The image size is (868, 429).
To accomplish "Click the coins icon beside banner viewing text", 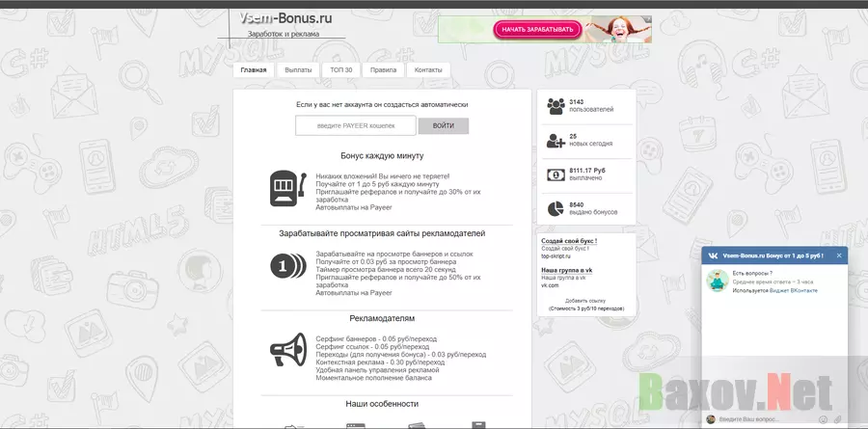I will 287,266.
